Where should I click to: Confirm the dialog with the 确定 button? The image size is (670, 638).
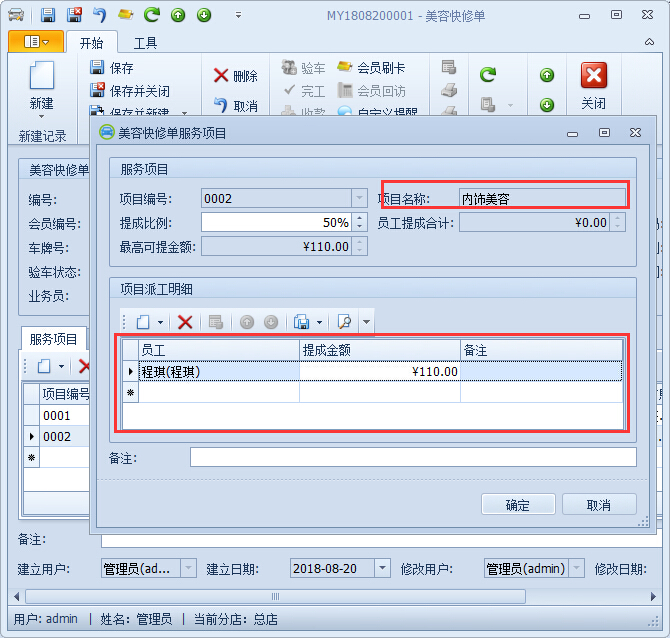tap(518, 505)
